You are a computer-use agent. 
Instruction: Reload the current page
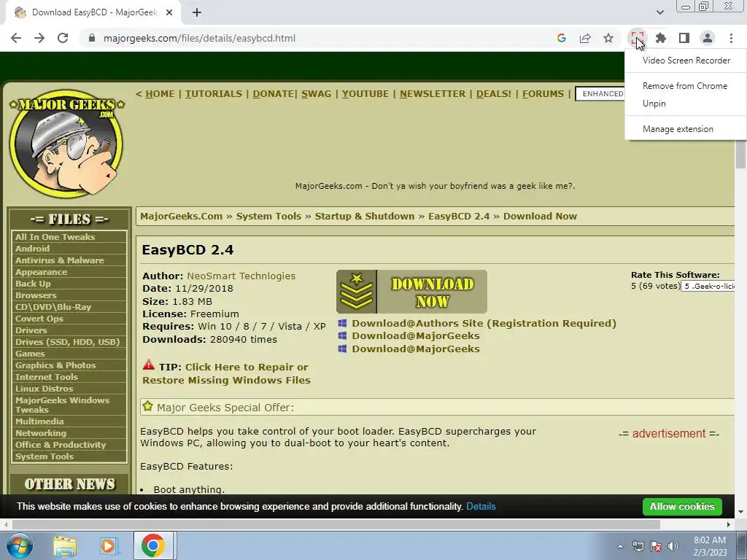click(x=63, y=38)
